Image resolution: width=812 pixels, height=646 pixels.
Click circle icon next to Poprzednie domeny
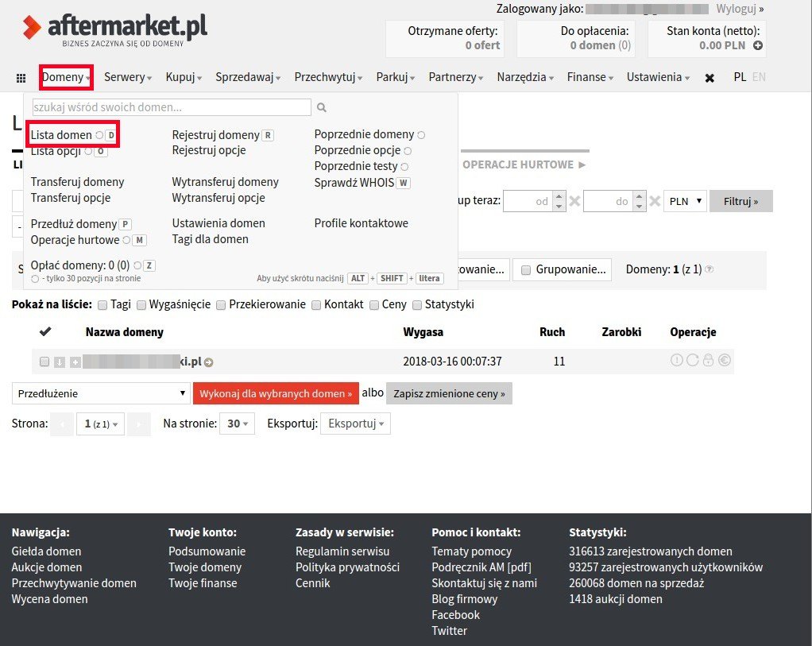tap(421, 135)
